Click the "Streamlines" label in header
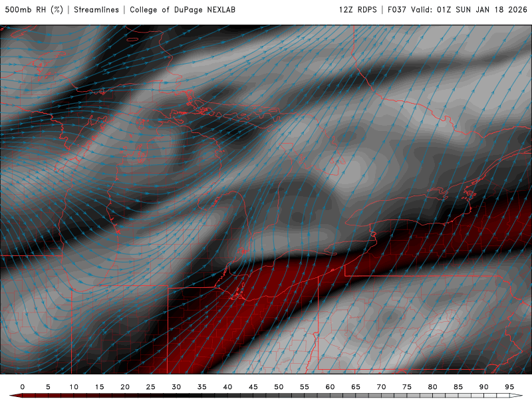The height and width of the screenshot is (399, 532). coord(96,9)
